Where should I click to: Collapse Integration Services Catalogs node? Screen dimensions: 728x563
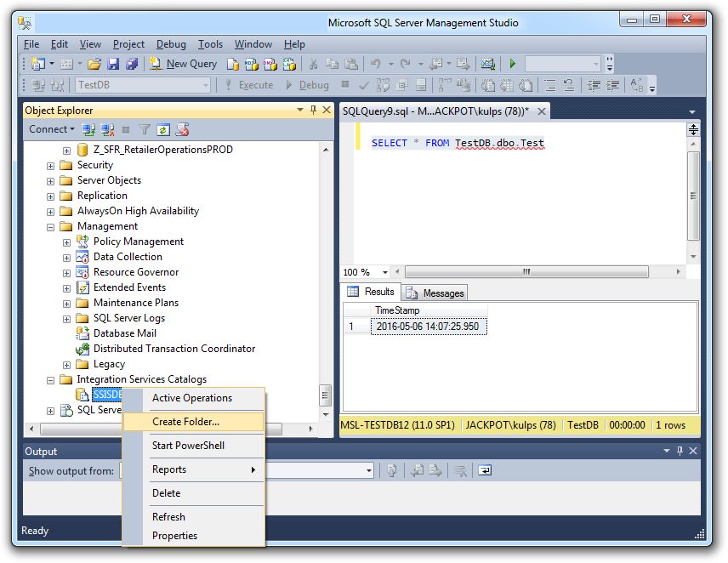point(51,380)
